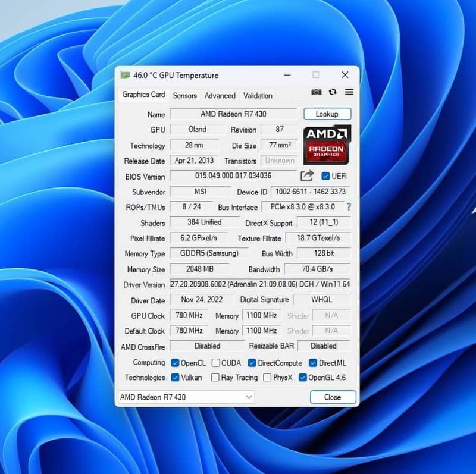This screenshot has width=476, height=474.
Task: Click the GPU field showing Oland
Action: point(198,130)
